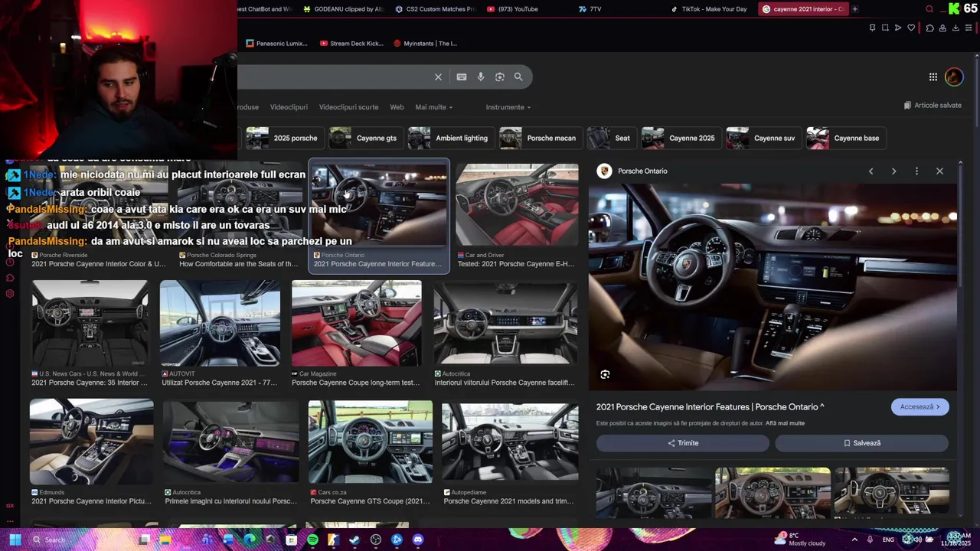This screenshot has height=551, width=980.
Task: Select the Ambient lighting filter chip
Action: pyautogui.click(x=450, y=138)
